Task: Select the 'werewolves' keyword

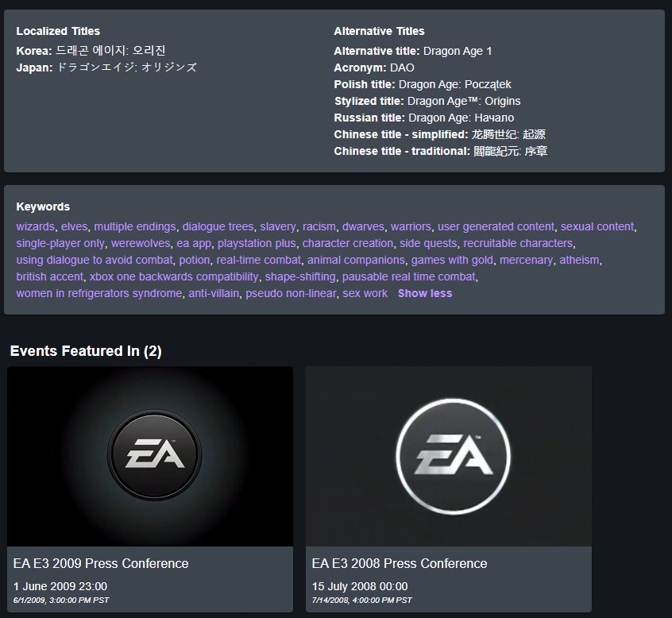Action: tap(141, 243)
